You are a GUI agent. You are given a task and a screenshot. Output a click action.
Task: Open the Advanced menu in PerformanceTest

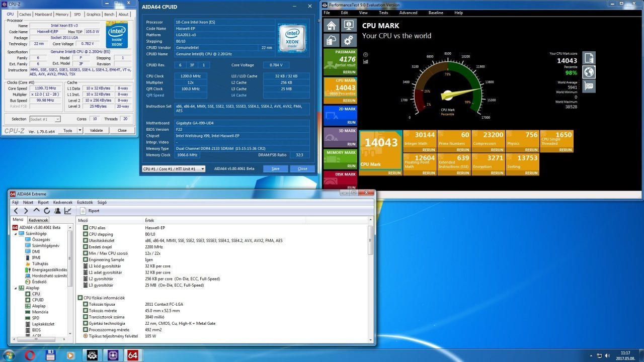point(408,13)
